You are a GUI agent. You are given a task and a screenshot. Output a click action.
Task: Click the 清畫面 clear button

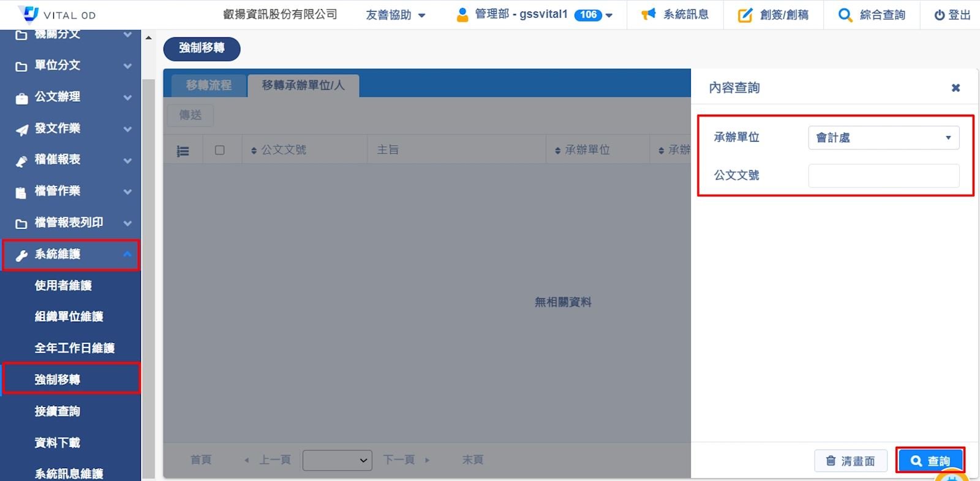tap(851, 461)
